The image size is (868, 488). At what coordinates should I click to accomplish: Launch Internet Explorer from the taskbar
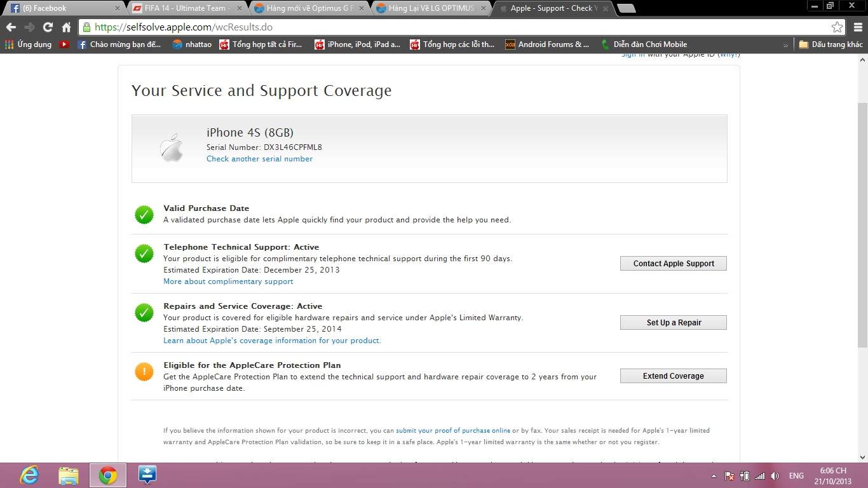[29, 475]
